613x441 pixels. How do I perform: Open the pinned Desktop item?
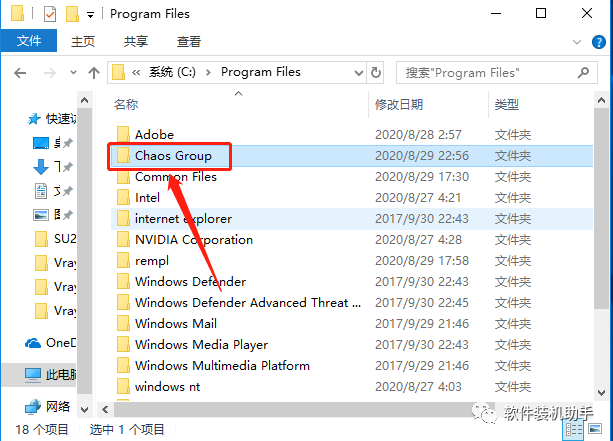[x=53, y=143]
